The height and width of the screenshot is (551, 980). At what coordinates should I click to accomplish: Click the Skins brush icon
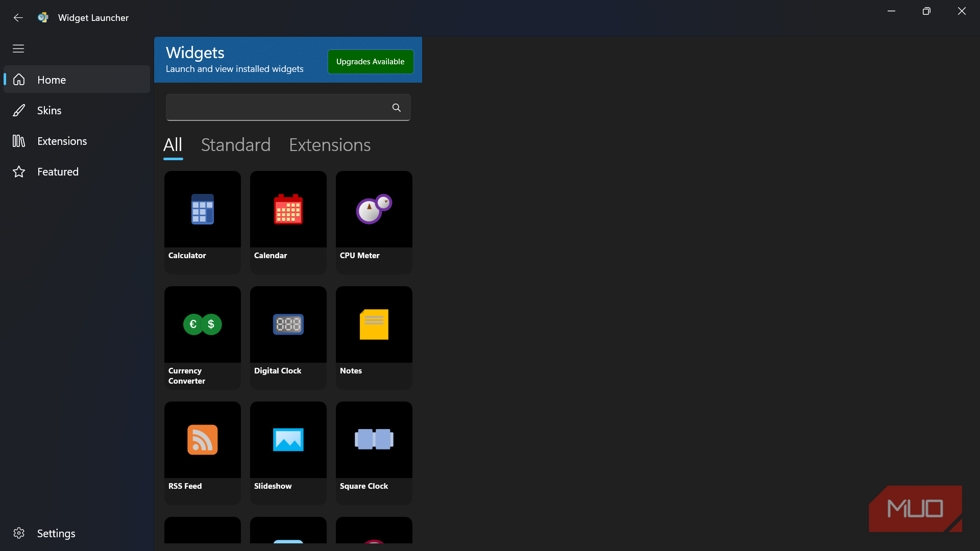click(x=19, y=110)
